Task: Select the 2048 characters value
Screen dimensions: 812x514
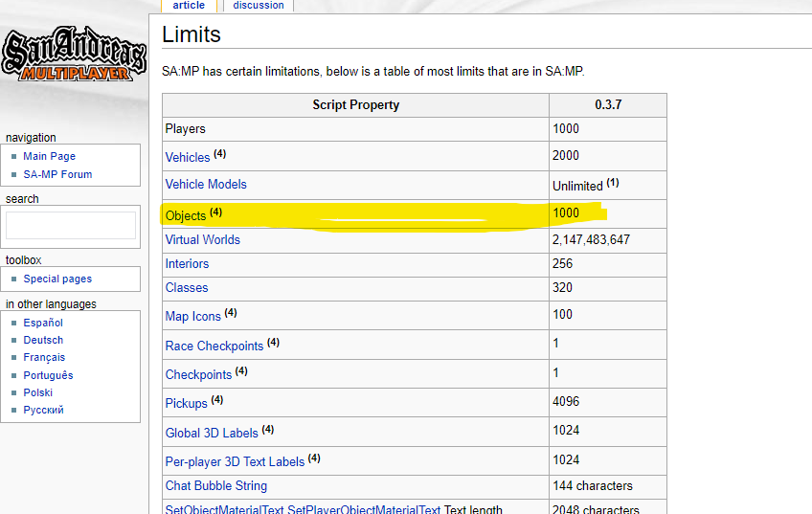Action: [x=596, y=509]
